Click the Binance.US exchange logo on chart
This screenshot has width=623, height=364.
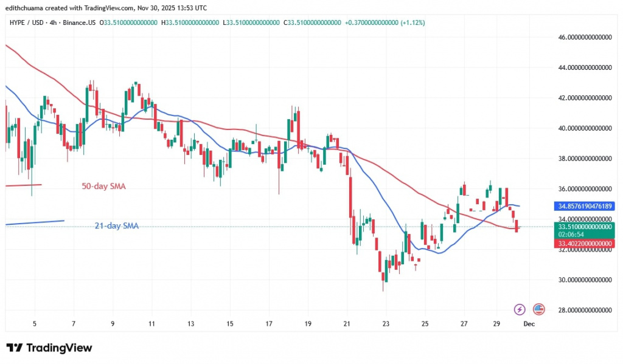coord(538,310)
